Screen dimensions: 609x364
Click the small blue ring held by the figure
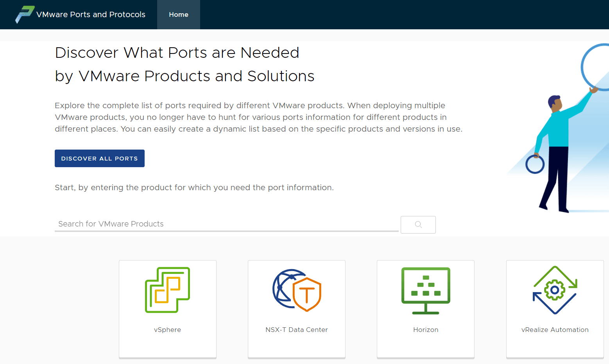pos(535,164)
